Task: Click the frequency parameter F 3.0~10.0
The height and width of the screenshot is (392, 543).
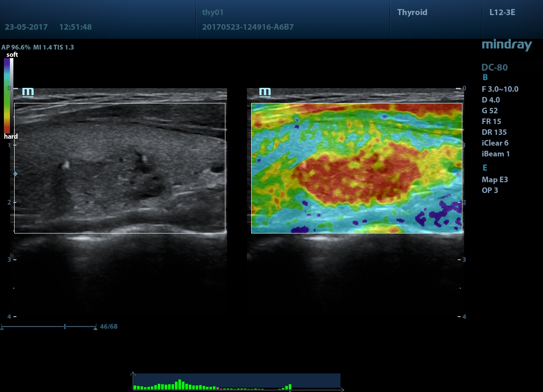Action: click(x=500, y=89)
